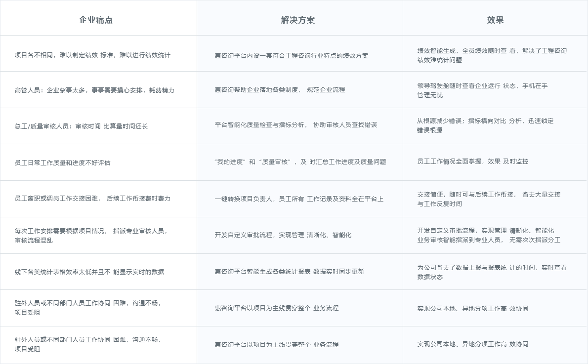The width and height of the screenshot is (588, 364).
Task: Click '惠咨询帮助企业落地各类制度' solution cell
Action: [280, 90]
